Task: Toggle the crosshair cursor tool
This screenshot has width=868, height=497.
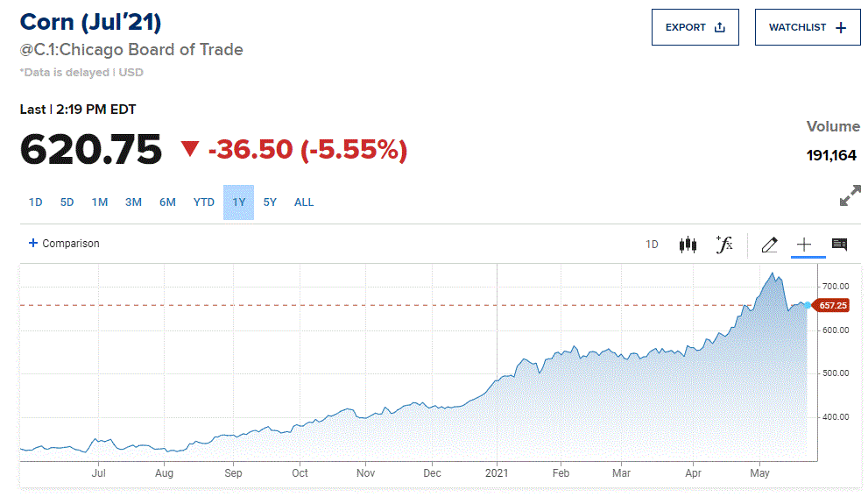Action: click(804, 245)
